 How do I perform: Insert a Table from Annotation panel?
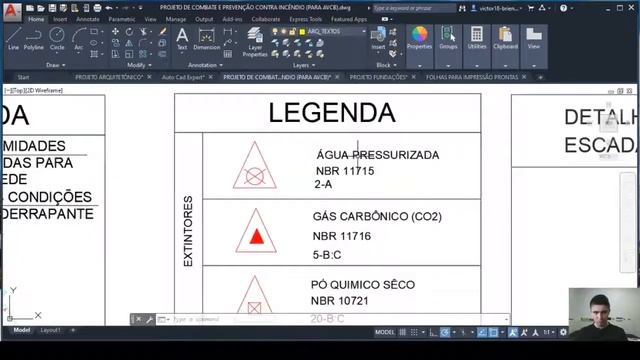[228, 54]
